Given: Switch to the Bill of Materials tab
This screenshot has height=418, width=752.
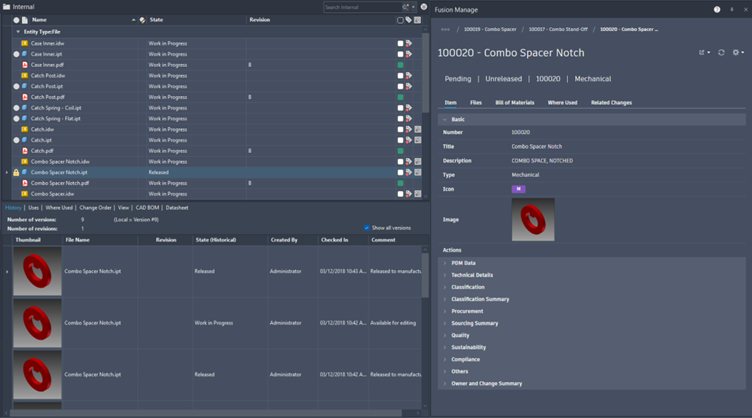Looking at the screenshot, I should (515, 102).
